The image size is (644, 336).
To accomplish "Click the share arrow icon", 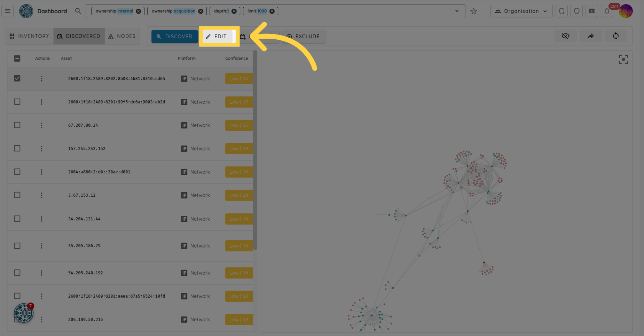I will pos(590,36).
